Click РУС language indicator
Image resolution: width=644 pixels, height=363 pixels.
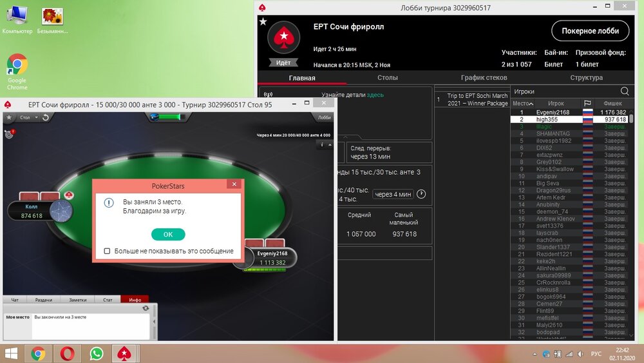point(596,354)
